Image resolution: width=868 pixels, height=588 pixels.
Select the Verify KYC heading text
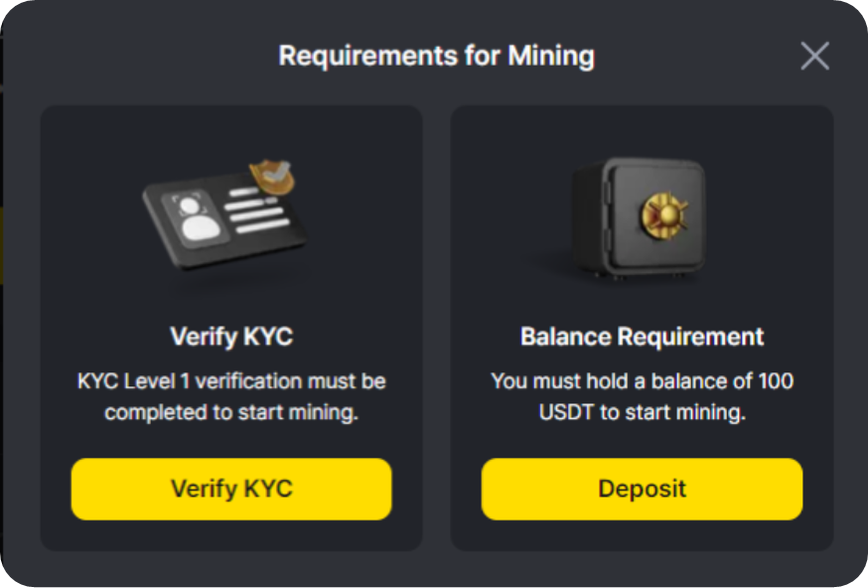tap(231, 336)
